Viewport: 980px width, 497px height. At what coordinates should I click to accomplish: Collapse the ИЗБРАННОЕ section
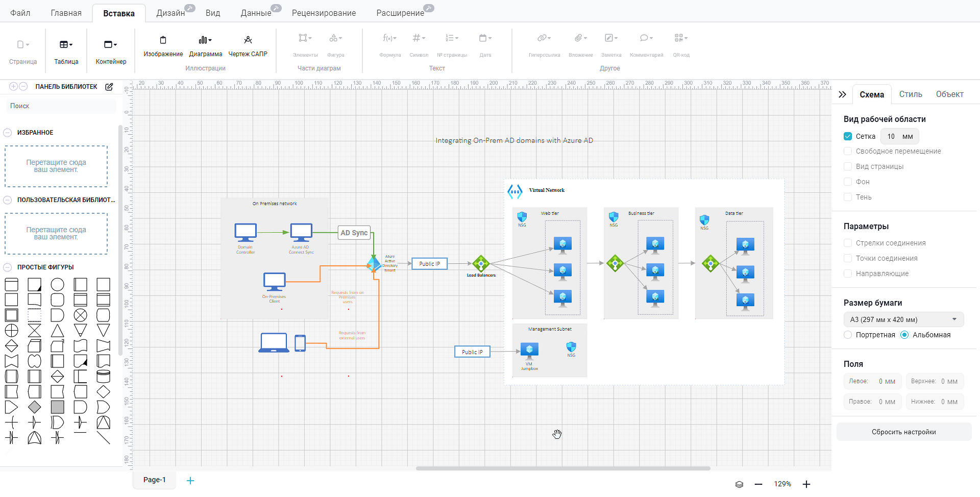(x=8, y=133)
